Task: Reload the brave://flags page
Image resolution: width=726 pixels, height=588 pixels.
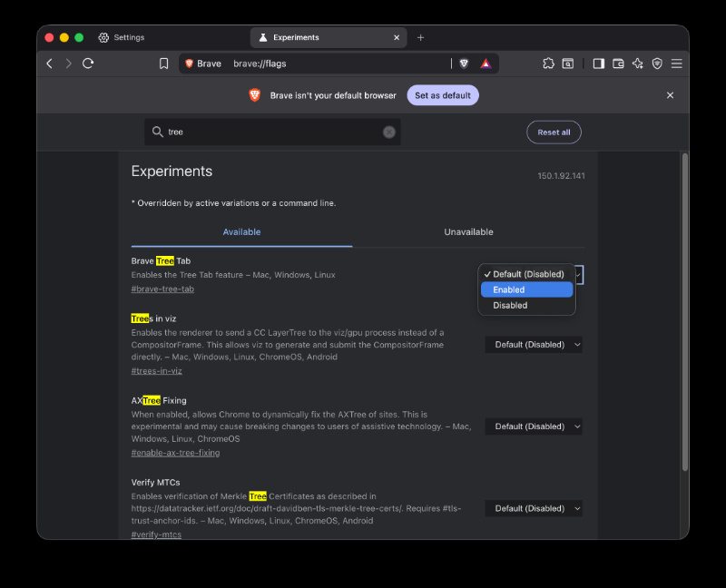Action: click(x=88, y=64)
